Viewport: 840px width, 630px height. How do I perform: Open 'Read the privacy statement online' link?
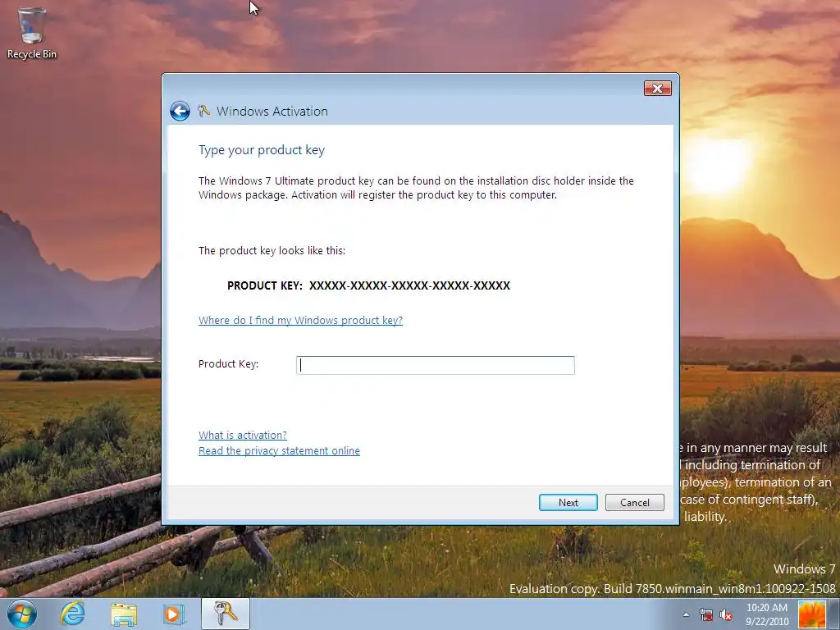point(279,451)
